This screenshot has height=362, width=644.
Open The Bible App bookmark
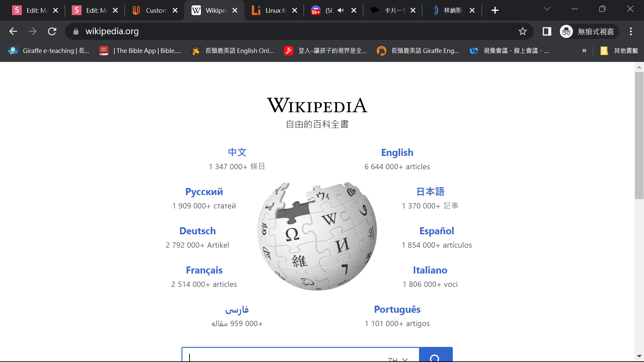(141, 51)
